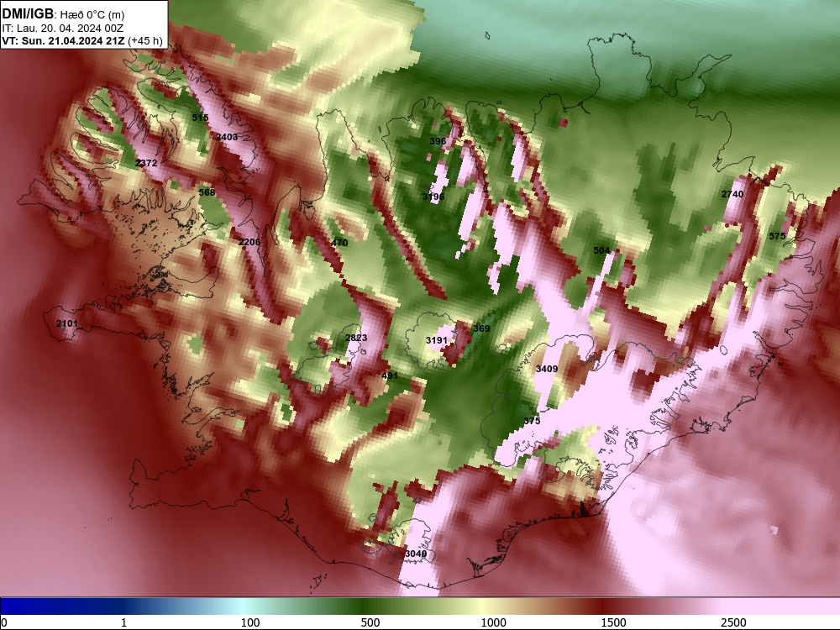Image resolution: width=840 pixels, height=630 pixels.
Task: Click the 'DMI/IGB: Hæð 0°C (m)' title text
Action: [63, 14]
